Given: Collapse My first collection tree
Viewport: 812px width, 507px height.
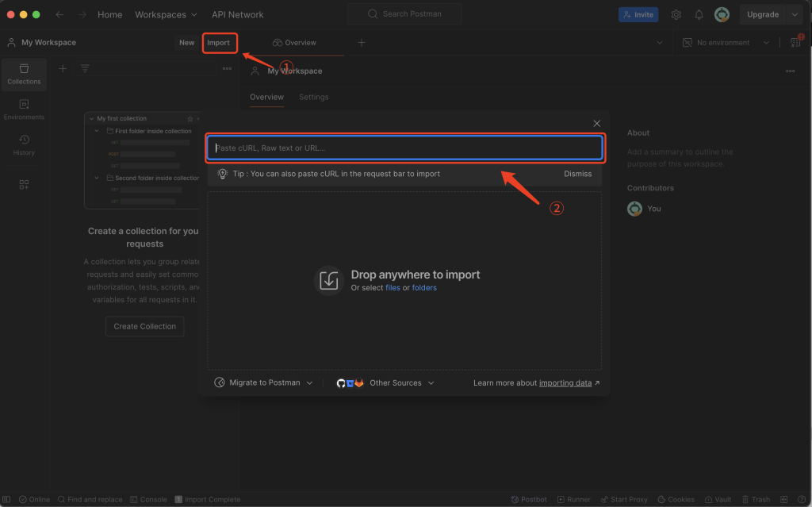Looking at the screenshot, I should 92,119.
